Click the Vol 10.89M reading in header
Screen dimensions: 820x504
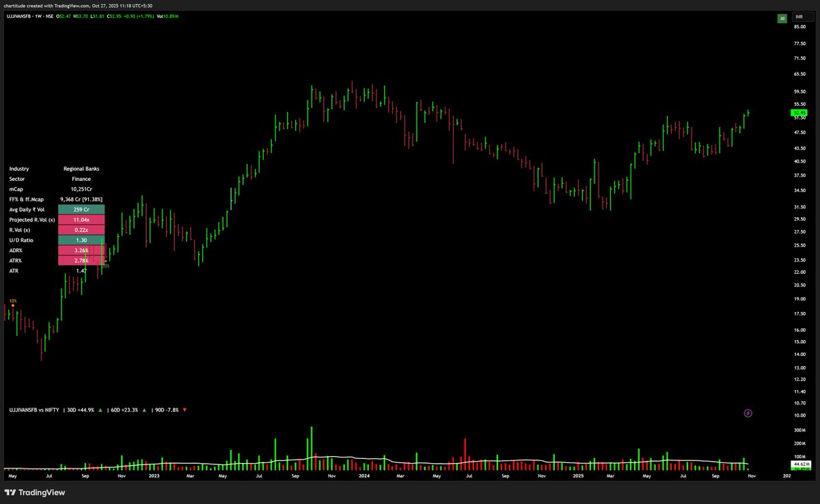168,17
